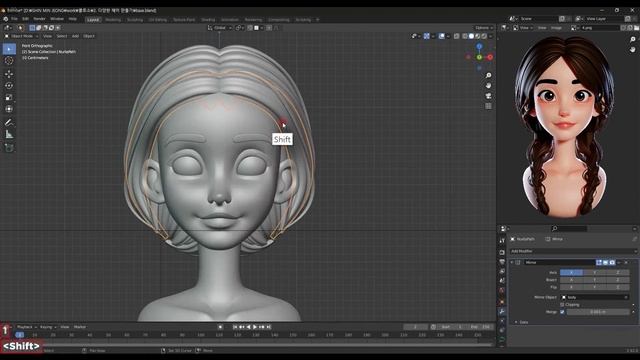The width and height of the screenshot is (640, 360).
Task: Click the blue Z axis on navigation gizmo
Action: point(480,47)
